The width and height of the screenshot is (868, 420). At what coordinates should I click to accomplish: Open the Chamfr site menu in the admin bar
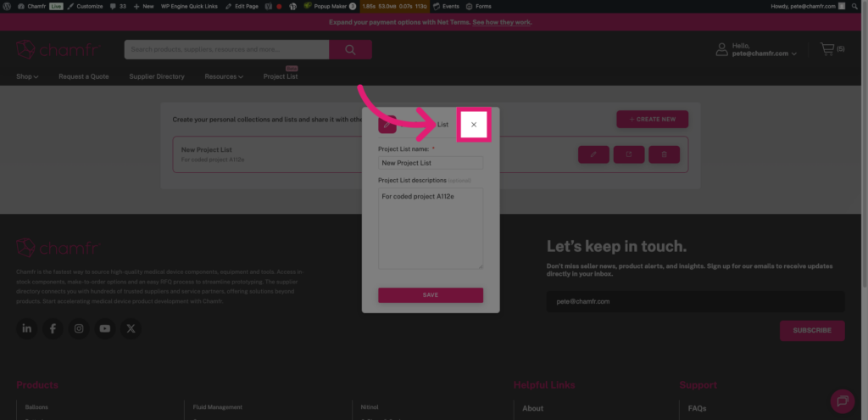[x=31, y=6]
